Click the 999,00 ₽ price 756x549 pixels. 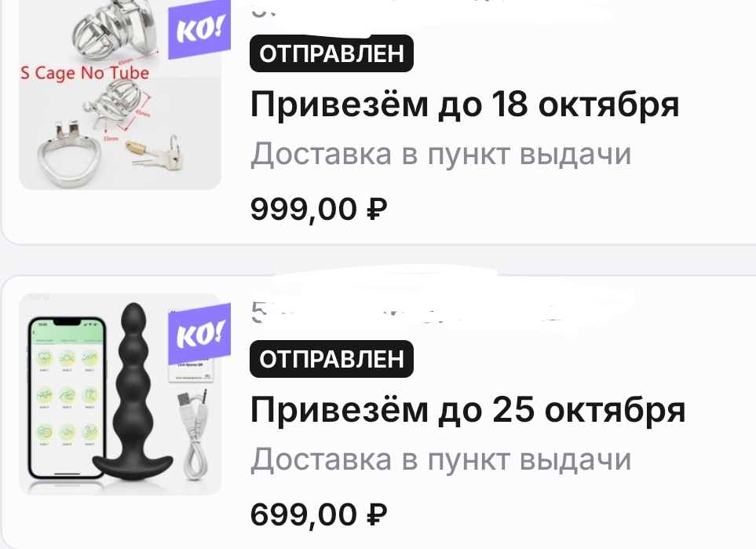pyautogui.click(x=319, y=210)
